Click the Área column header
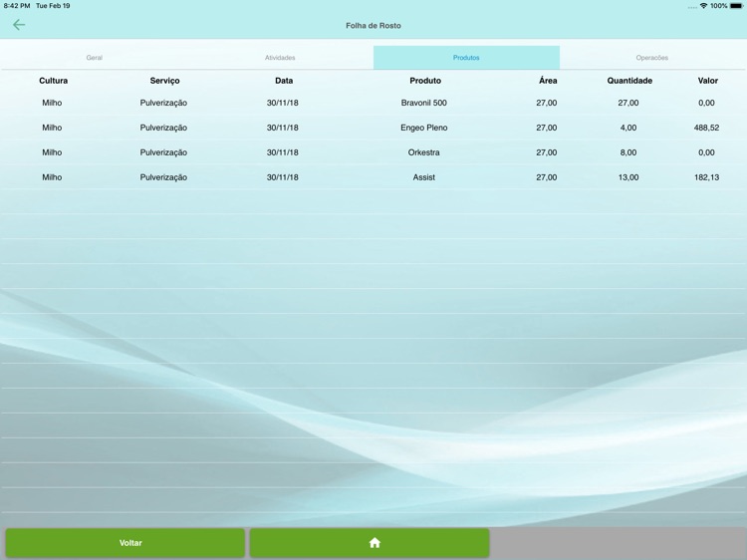Viewport: 747px width, 560px height. point(548,80)
